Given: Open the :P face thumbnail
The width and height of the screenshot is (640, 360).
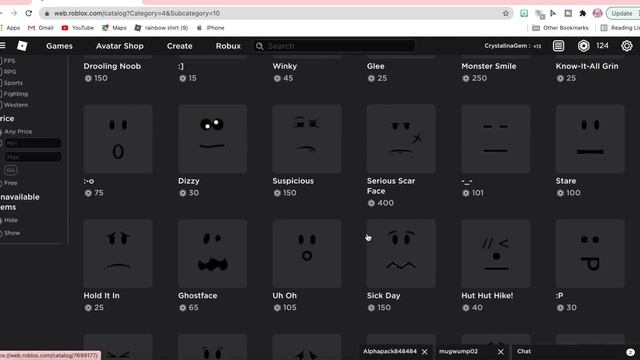Looking at the screenshot, I should [x=590, y=253].
